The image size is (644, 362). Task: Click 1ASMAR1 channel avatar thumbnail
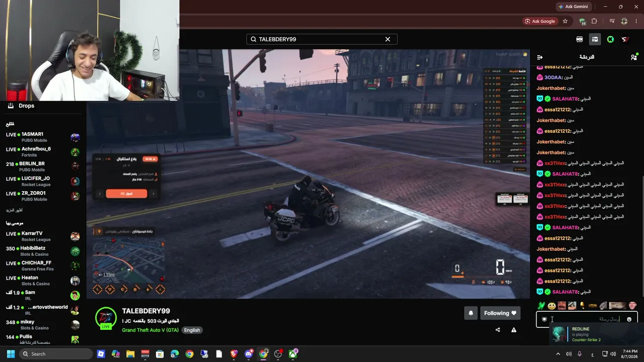75,137
